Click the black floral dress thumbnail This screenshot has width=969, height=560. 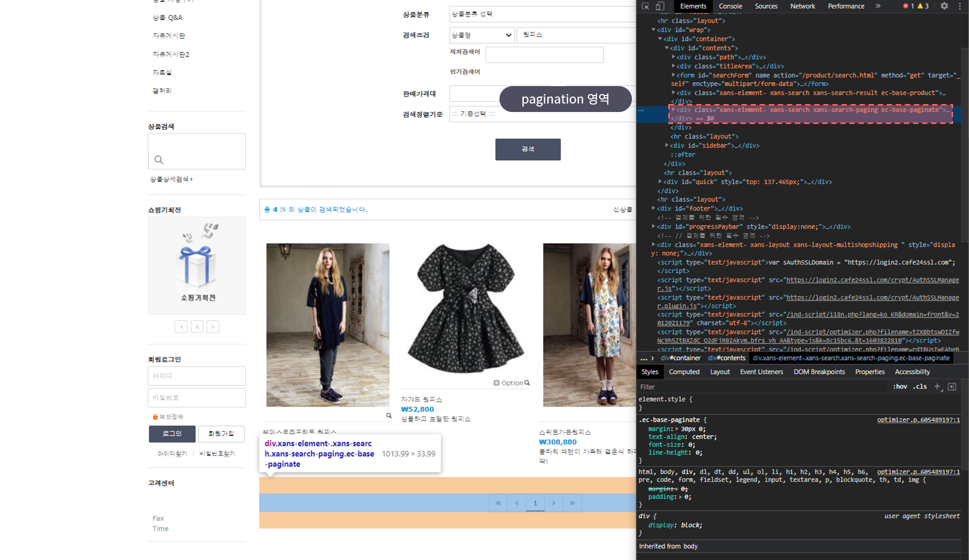coord(466,309)
